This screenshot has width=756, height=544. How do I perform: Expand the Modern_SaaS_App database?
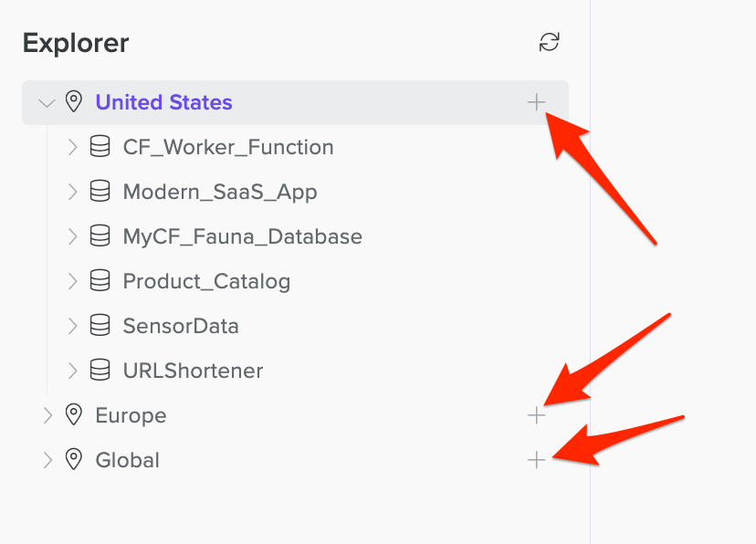click(x=72, y=192)
